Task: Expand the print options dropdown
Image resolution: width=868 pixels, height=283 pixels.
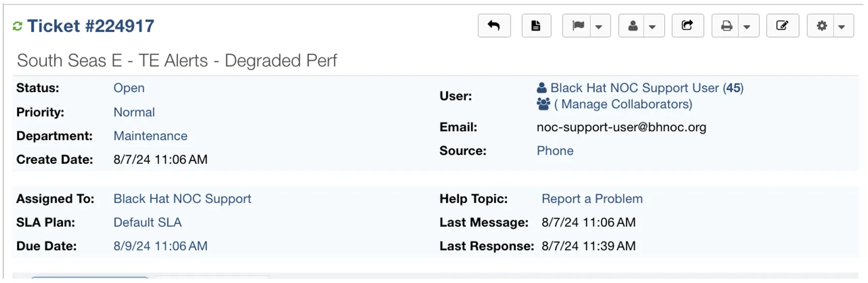Action: [x=747, y=26]
